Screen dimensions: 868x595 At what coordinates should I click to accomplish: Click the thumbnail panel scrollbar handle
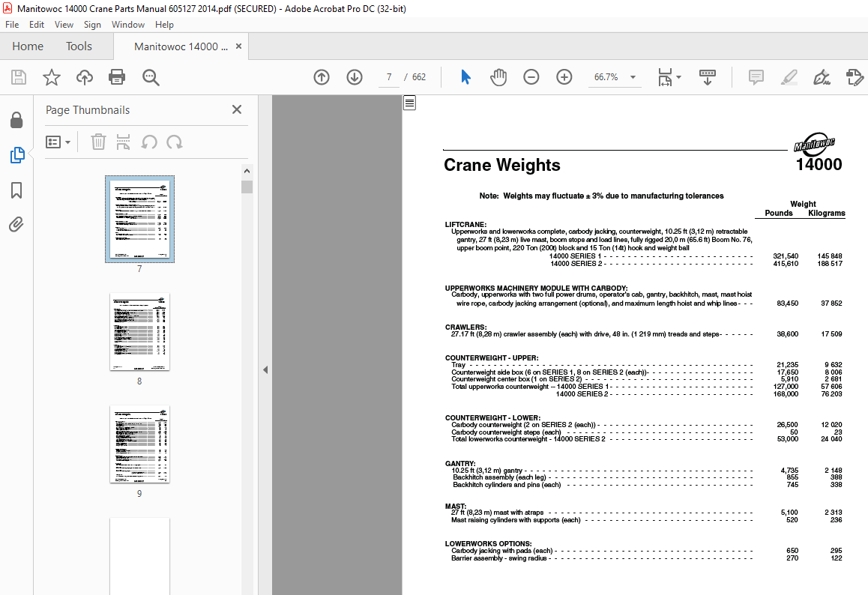pos(247,187)
